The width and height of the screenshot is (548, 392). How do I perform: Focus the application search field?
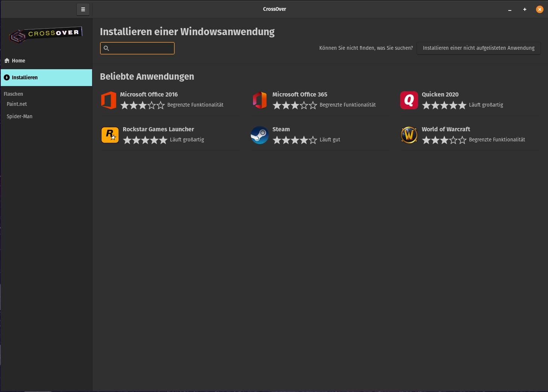point(137,48)
